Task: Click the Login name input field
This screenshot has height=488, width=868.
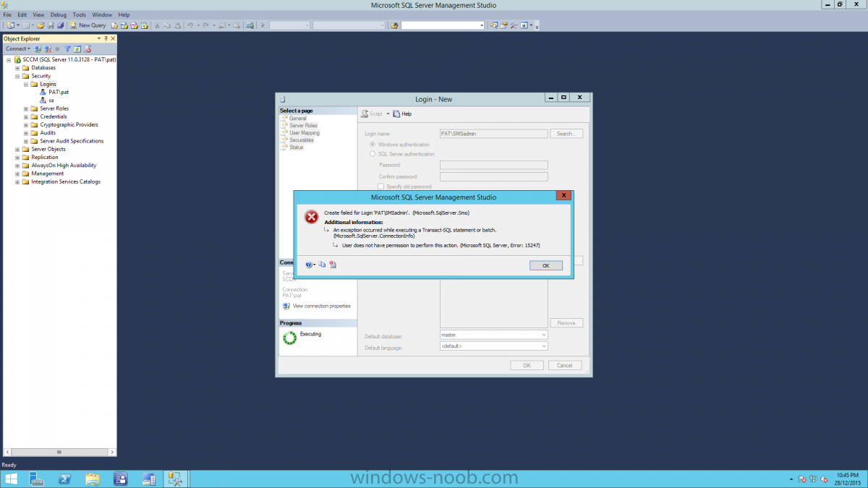Action: click(x=493, y=134)
